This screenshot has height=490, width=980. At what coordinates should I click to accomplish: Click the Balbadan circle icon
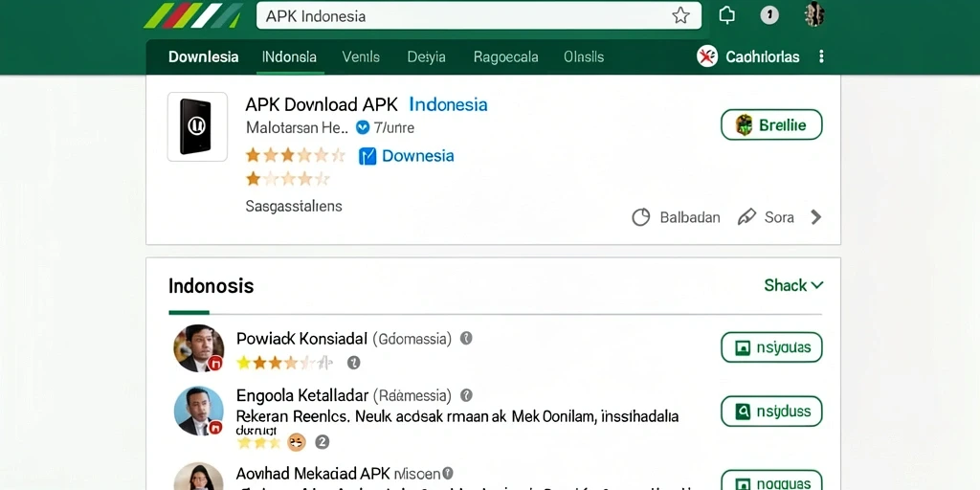pyautogui.click(x=640, y=217)
